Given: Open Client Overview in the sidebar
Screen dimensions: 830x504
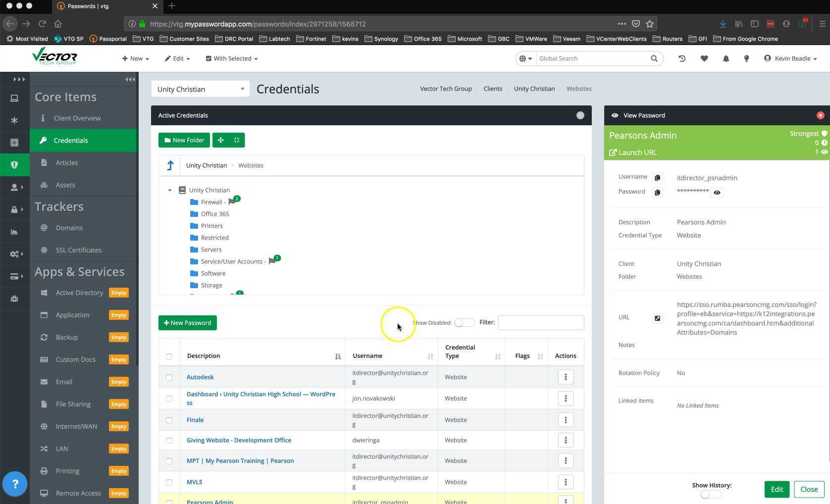Looking at the screenshot, I should click(x=77, y=118).
